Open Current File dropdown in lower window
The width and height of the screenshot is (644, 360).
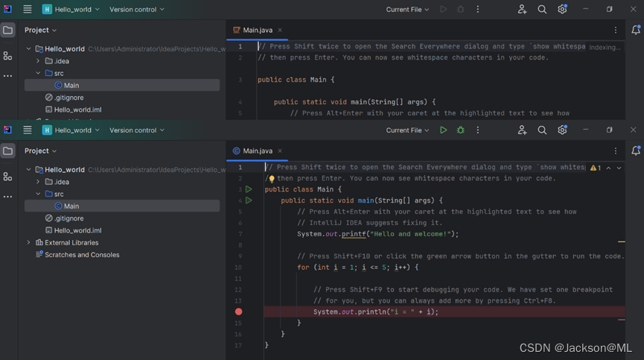[x=407, y=130]
